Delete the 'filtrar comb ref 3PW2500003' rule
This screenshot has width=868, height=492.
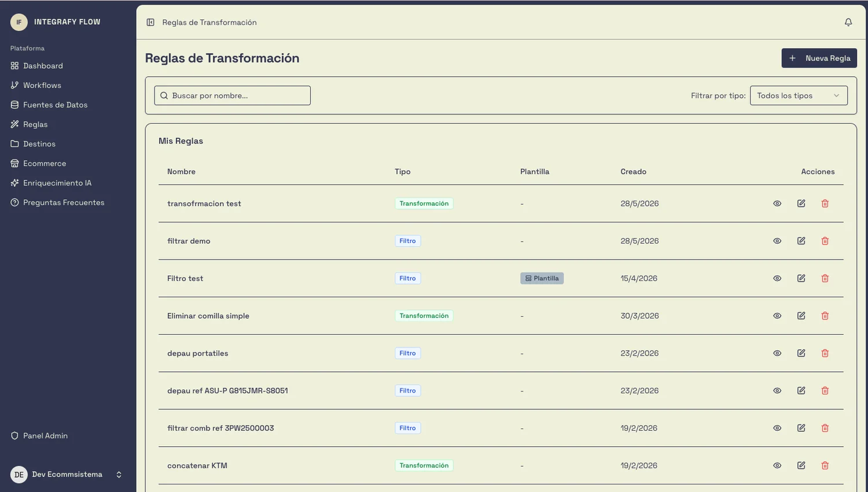click(825, 428)
